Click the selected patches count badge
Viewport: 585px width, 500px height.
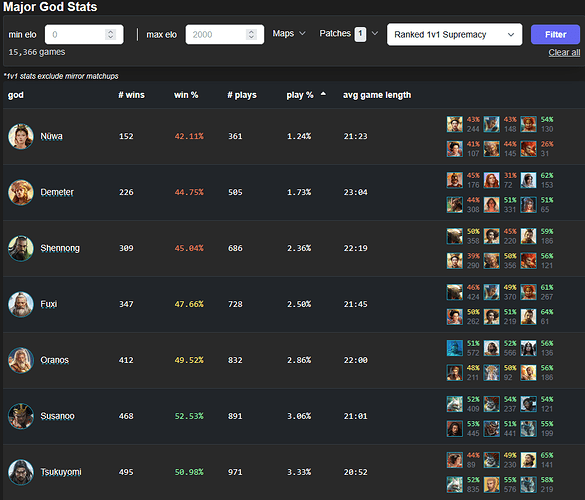point(360,34)
